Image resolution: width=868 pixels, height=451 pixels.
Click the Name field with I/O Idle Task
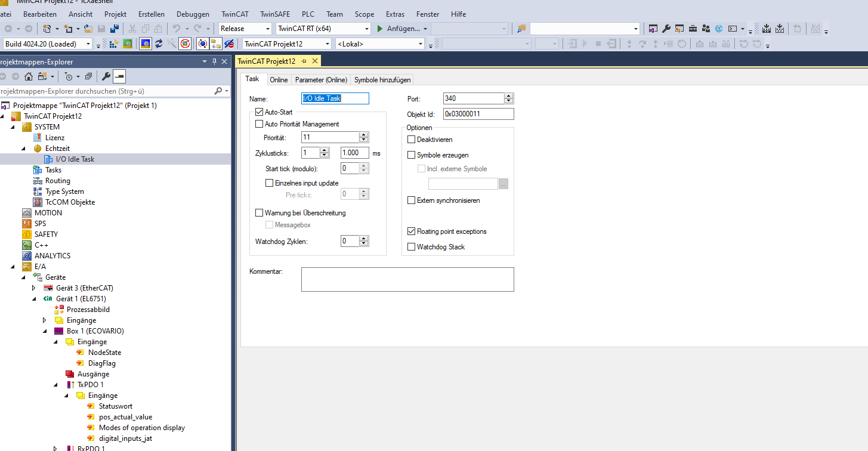tap(335, 98)
